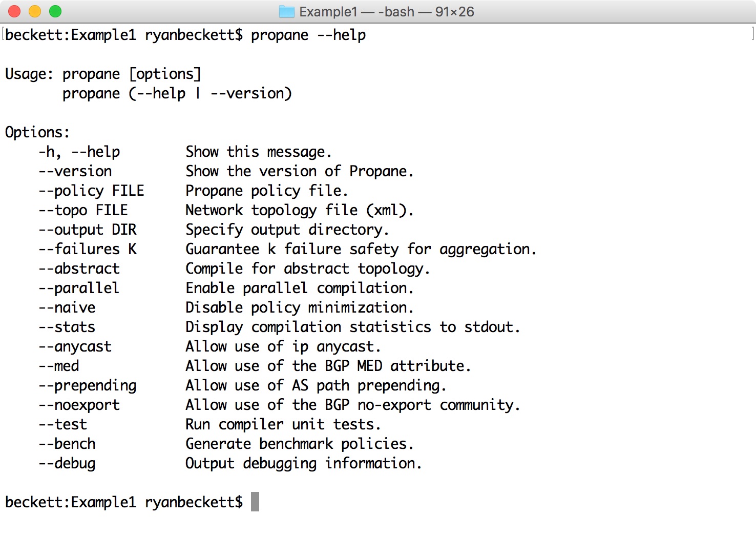Click the 'propane --help' command text
This screenshot has height=536, width=756.
tap(308, 35)
